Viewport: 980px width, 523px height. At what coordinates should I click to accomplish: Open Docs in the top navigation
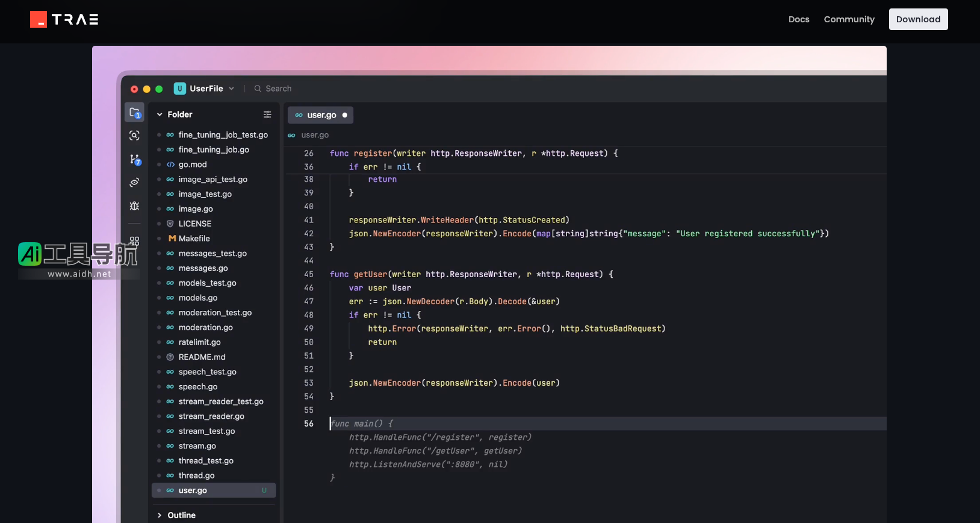(799, 19)
